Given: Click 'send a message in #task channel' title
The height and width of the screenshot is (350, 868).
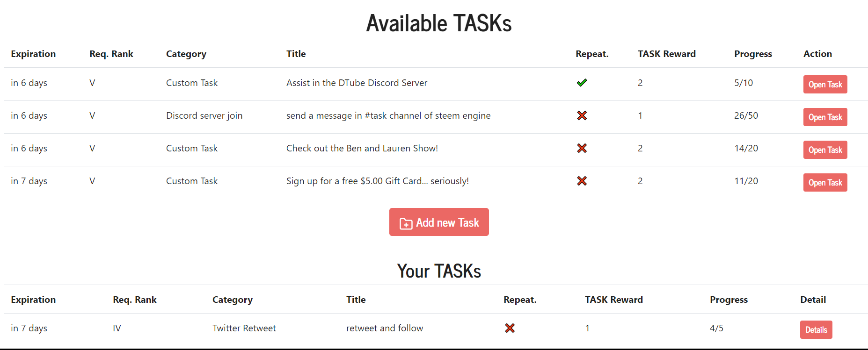Looking at the screenshot, I should pos(388,115).
